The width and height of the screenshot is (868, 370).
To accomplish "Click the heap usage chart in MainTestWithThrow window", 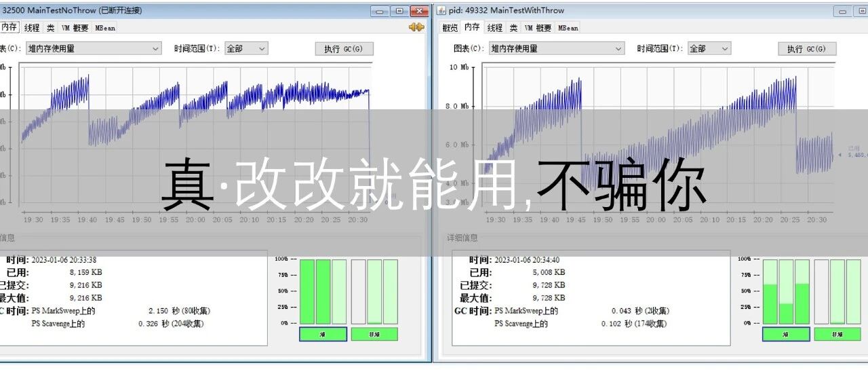I will point(658,134).
